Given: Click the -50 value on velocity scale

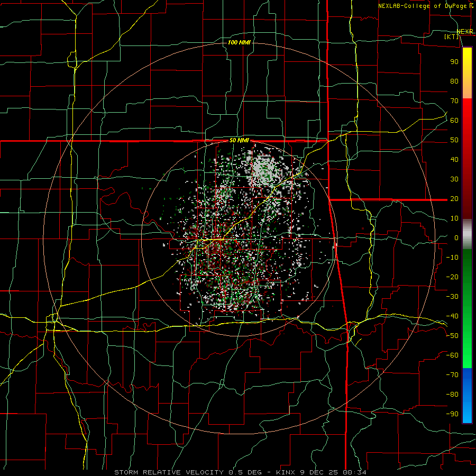Looking at the screenshot, I should [x=452, y=336].
